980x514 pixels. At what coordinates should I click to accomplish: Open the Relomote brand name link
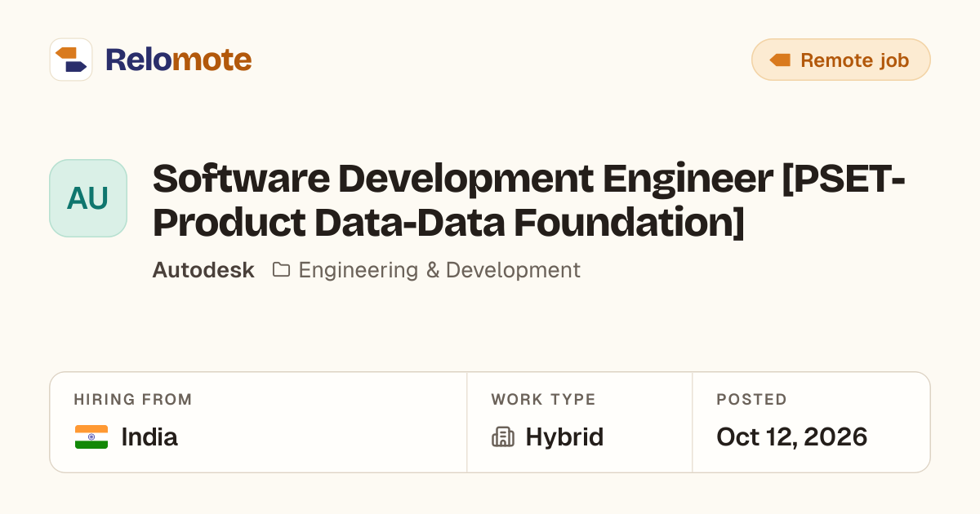point(178,60)
